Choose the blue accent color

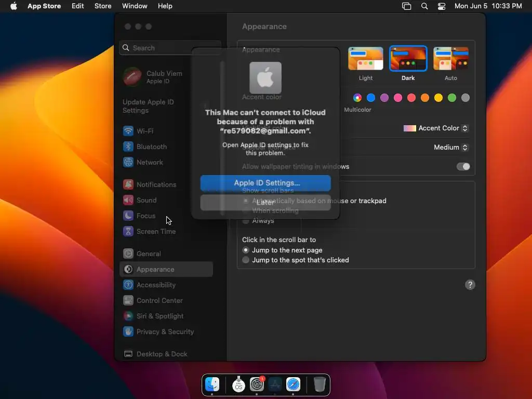(x=371, y=98)
